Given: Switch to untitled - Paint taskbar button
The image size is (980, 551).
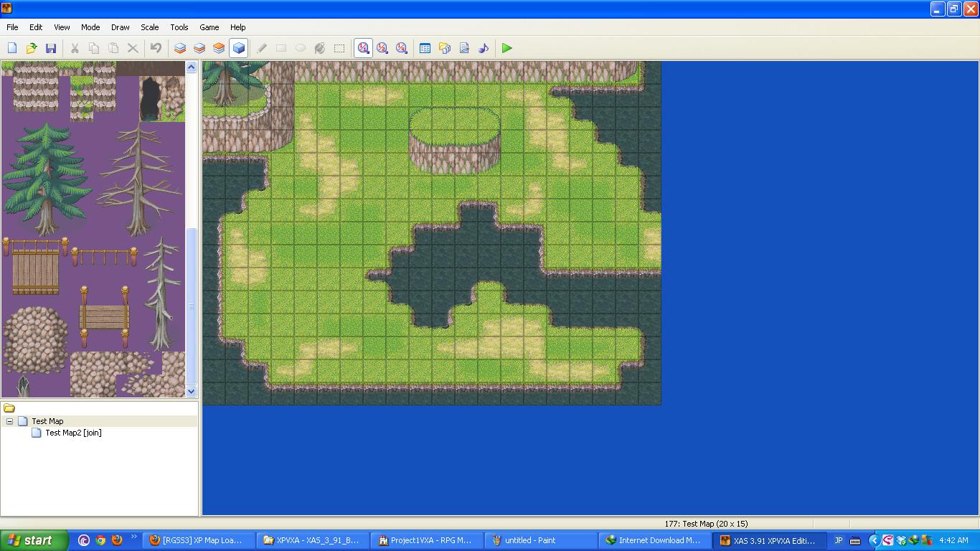Looking at the screenshot, I should pyautogui.click(x=540, y=540).
